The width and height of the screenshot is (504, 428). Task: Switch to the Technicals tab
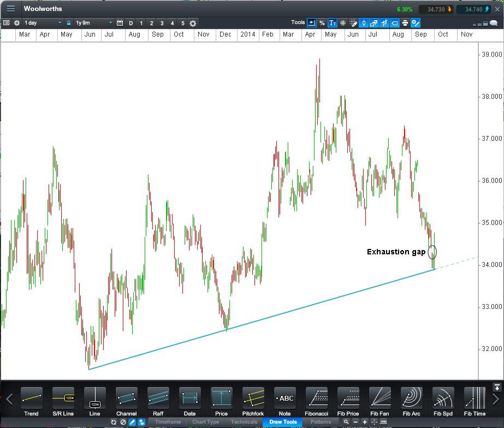click(x=244, y=422)
